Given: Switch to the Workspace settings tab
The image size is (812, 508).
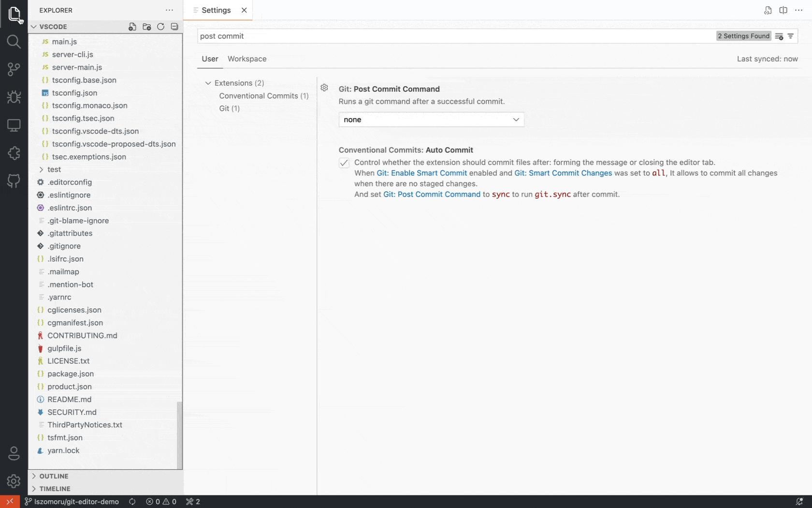Looking at the screenshot, I should pyautogui.click(x=246, y=59).
